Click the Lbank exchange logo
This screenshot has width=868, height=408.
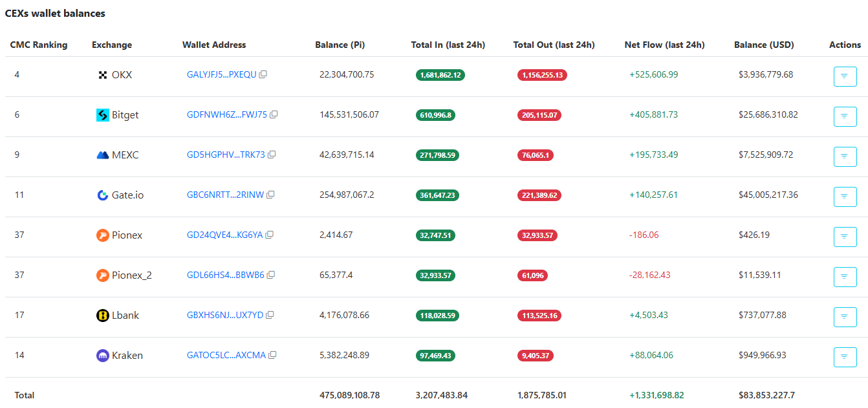103,315
